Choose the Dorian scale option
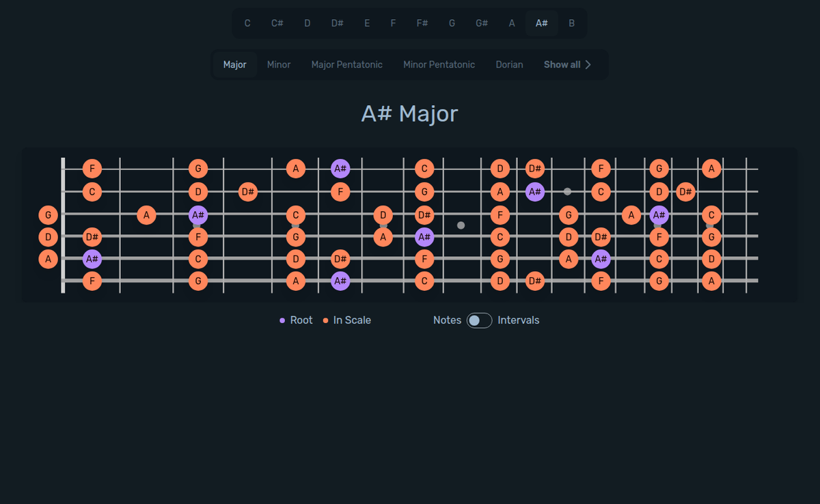This screenshot has height=504, width=820. point(509,64)
